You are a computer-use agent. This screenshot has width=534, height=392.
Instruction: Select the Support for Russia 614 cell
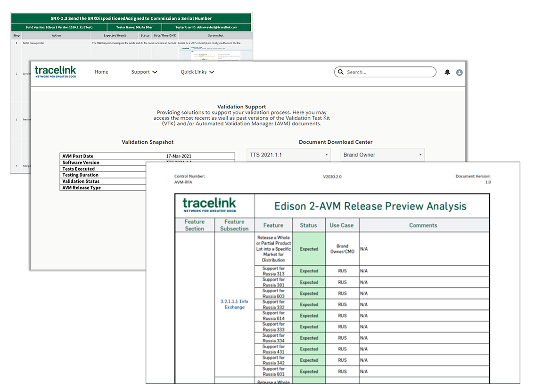click(x=273, y=316)
